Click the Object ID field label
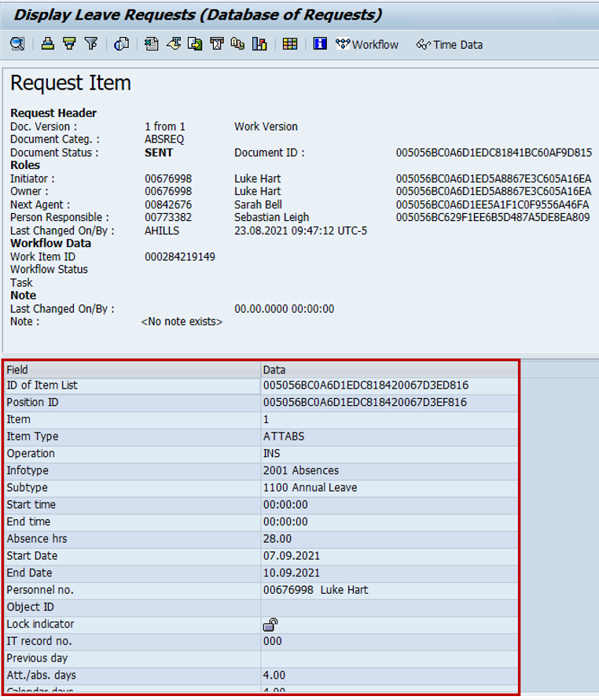This screenshot has width=599, height=700. point(30,607)
